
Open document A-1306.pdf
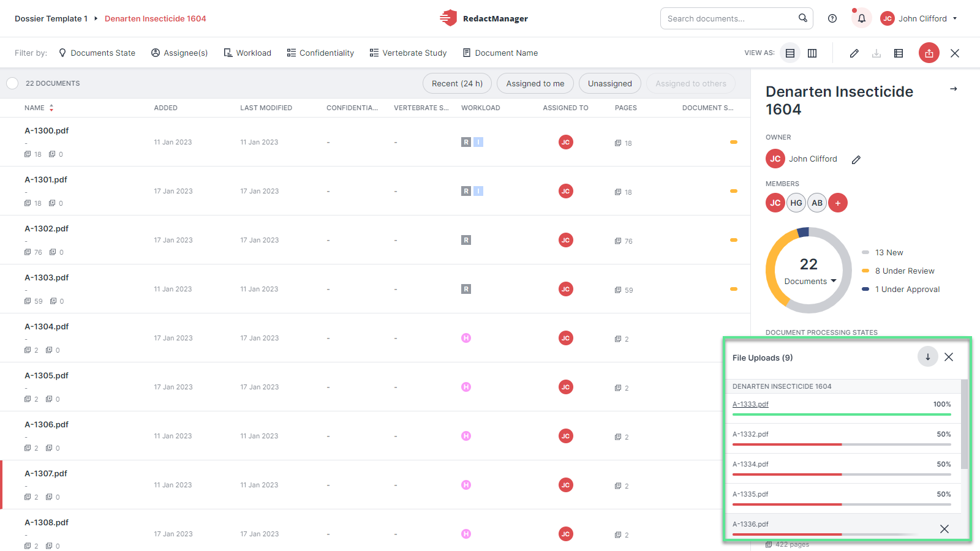pyautogui.click(x=47, y=424)
